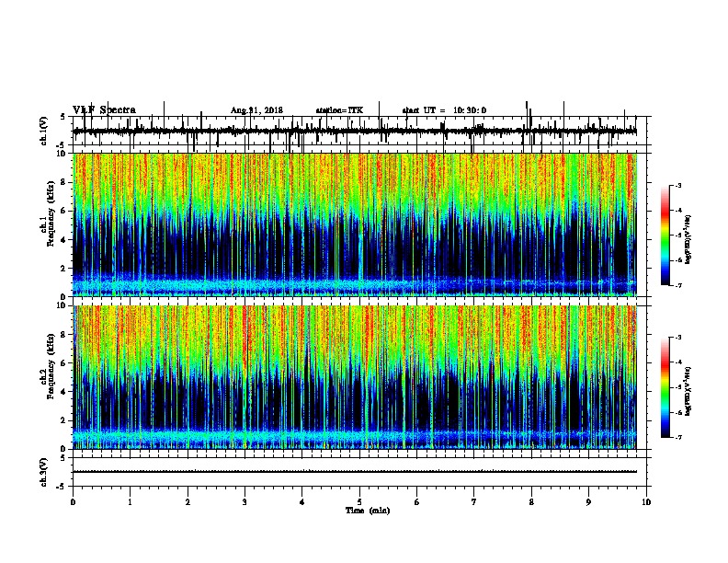
Task: Click the "-6" label on ch.1 color bar
Action: point(677,260)
